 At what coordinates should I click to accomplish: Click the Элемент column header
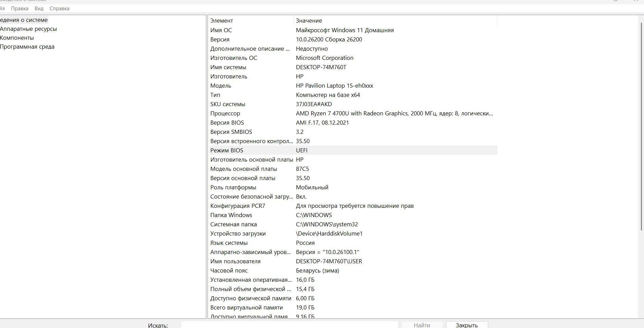point(251,21)
